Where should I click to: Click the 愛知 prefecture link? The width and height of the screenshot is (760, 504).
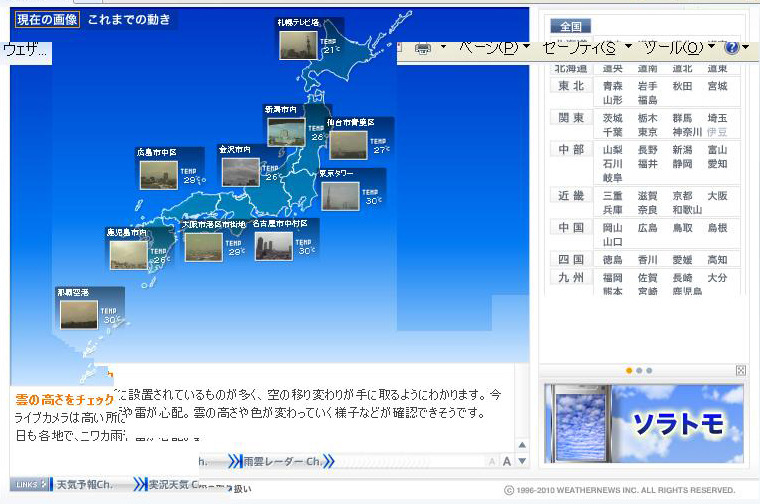[717, 164]
